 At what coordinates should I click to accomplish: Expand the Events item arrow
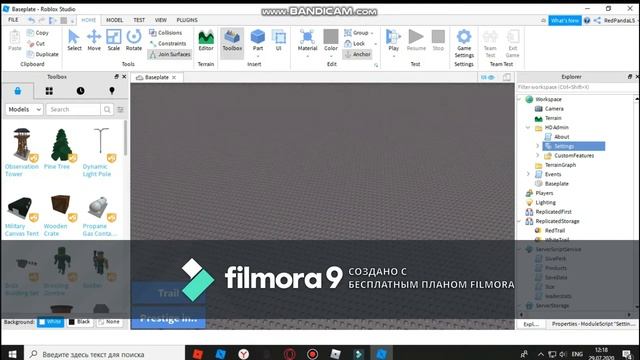[x=528, y=174]
